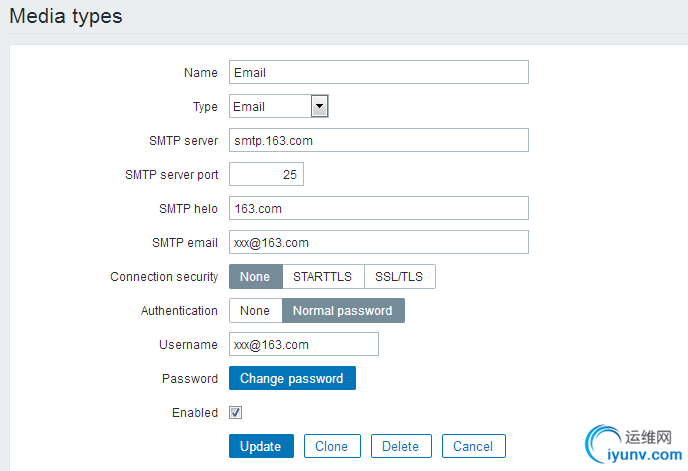Click the Name input field
688x471 pixels.
[378, 72]
